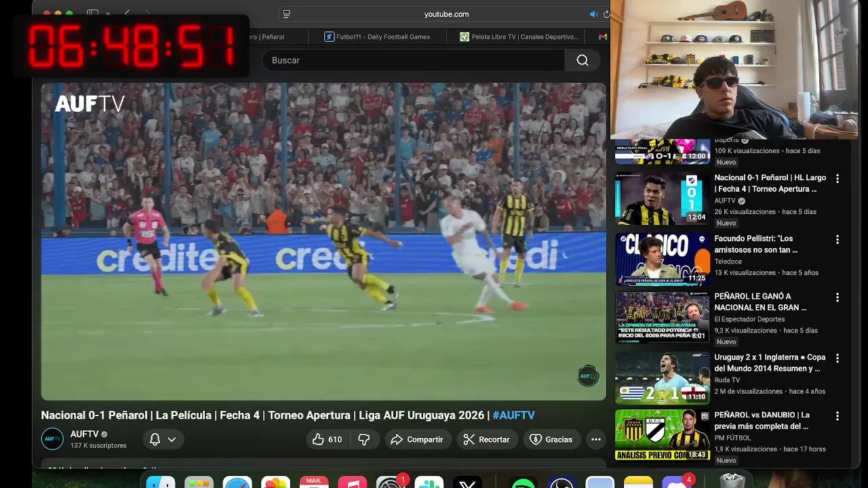Click '2 M de visualizaciones' text

(x=748, y=391)
